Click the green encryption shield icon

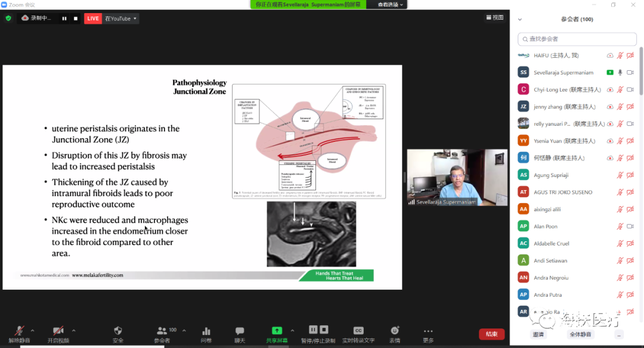pyautogui.click(x=8, y=18)
